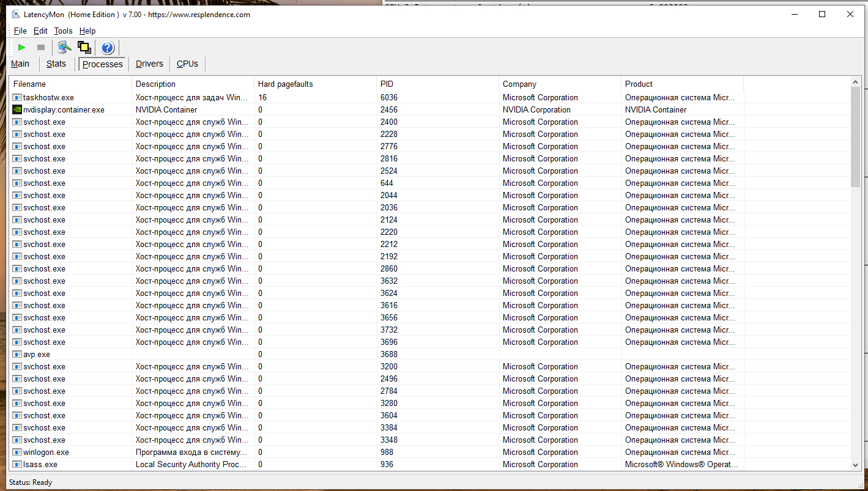
Task: Click the Status: Ready text
Action: click(x=31, y=482)
